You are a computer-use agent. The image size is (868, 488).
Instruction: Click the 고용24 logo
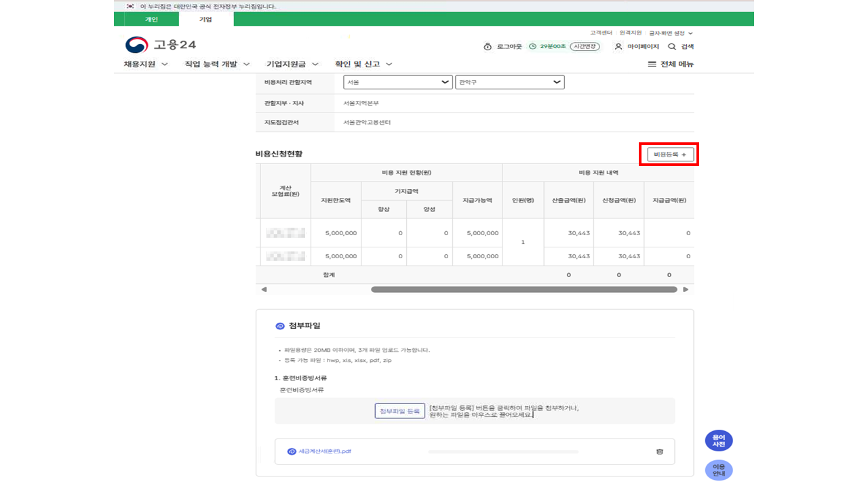(161, 45)
